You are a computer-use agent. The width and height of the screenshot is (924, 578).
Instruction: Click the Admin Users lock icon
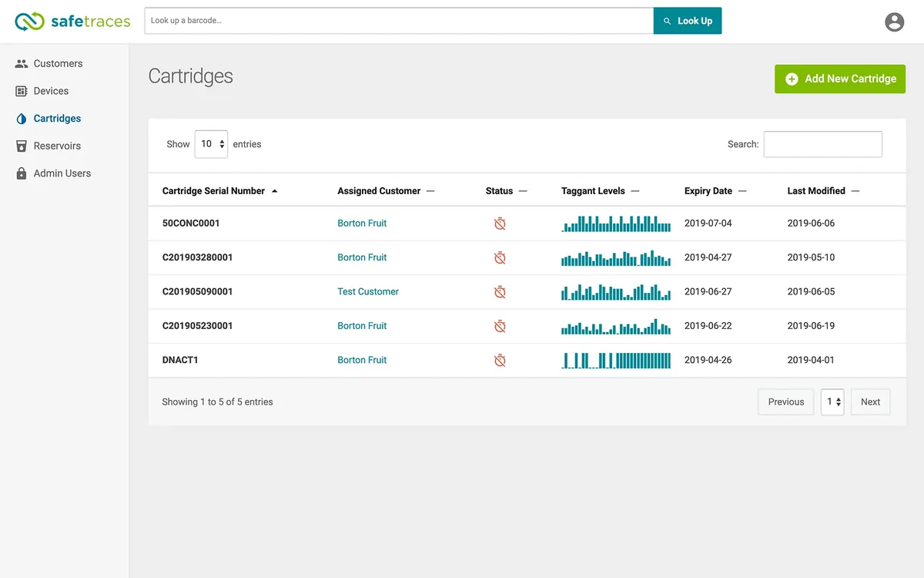[x=22, y=173]
